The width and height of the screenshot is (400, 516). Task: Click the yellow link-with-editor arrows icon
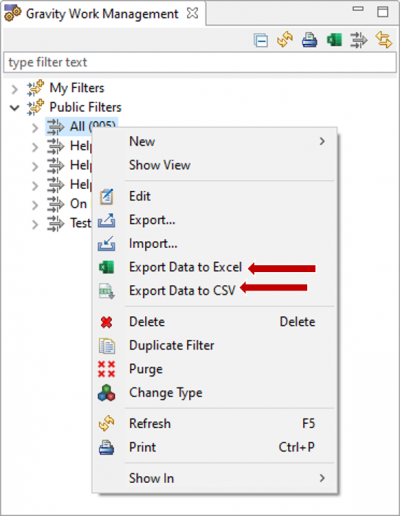[383, 40]
